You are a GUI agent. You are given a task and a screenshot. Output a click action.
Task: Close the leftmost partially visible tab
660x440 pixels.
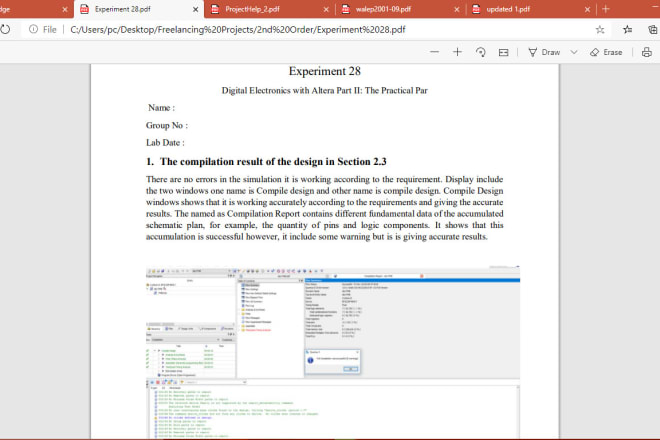click(65, 9)
